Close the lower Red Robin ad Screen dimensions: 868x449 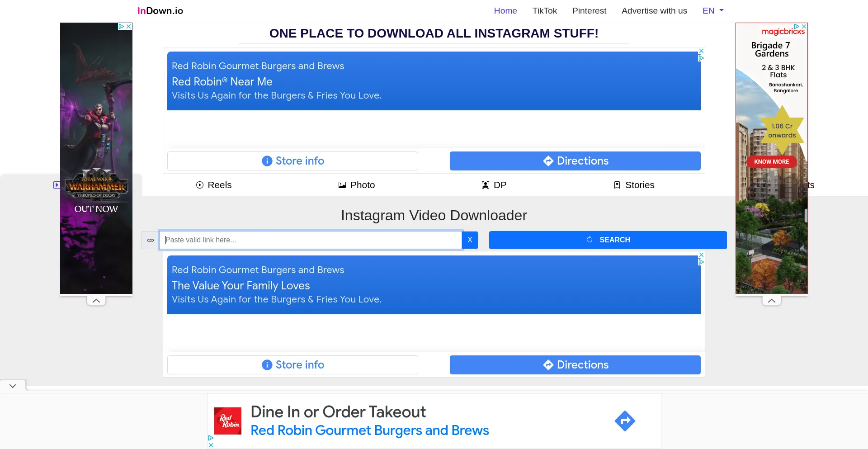pyautogui.click(x=701, y=255)
